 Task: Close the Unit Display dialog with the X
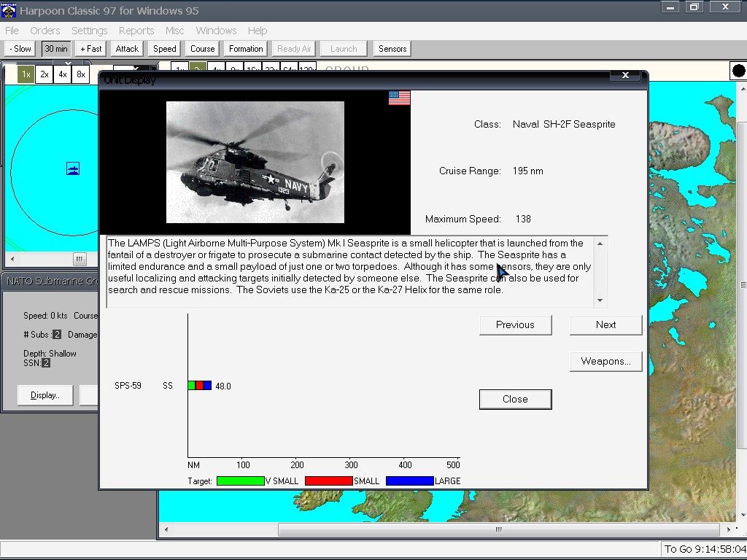click(x=625, y=75)
